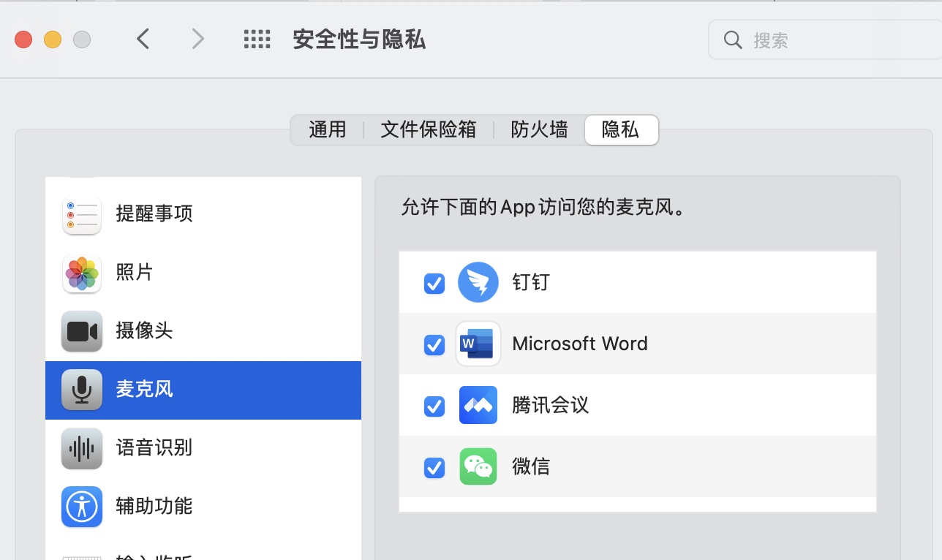Select 提醒事项 in the privacy list
942x560 pixels.
tap(203, 214)
